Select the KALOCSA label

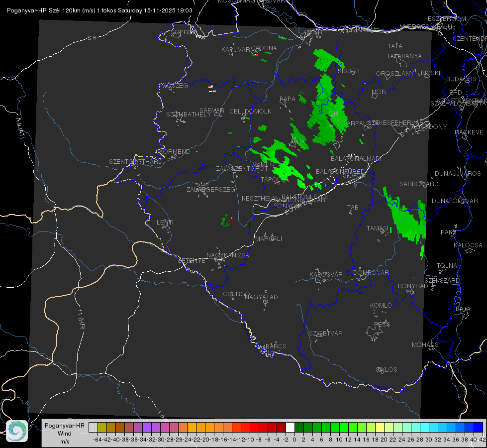coord(468,245)
